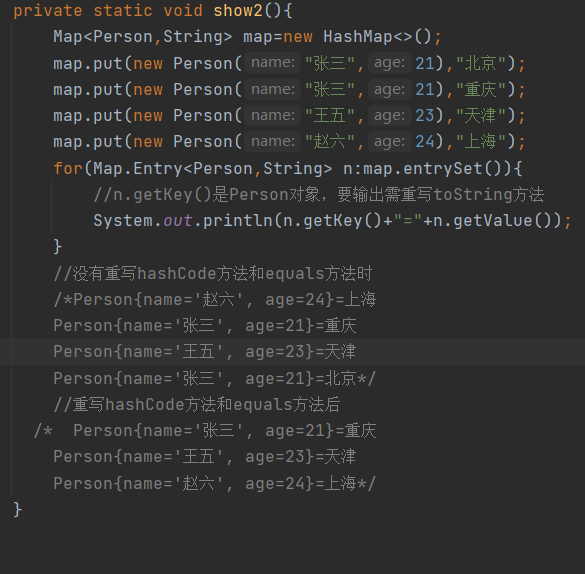Click comment about overriding hashCode and equals 后

tap(197, 405)
